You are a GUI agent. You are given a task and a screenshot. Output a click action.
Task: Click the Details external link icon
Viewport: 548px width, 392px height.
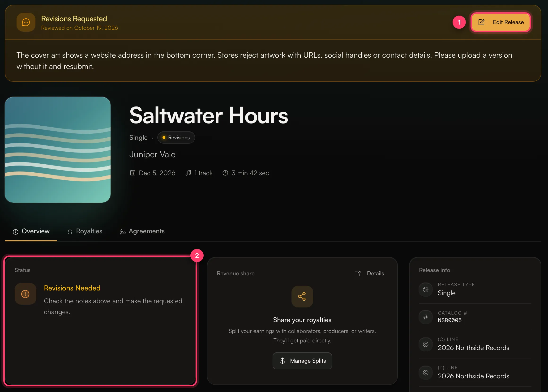(x=358, y=273)
